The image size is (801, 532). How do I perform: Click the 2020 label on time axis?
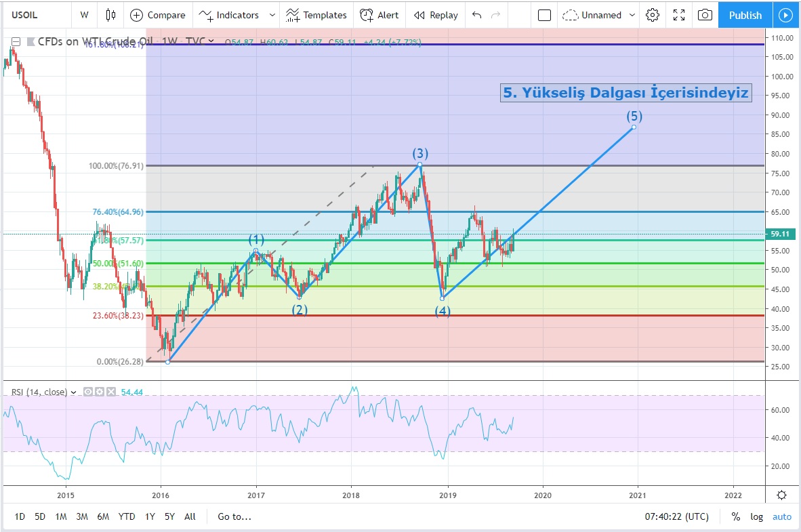pyautogui.click(x=543, y=495)
